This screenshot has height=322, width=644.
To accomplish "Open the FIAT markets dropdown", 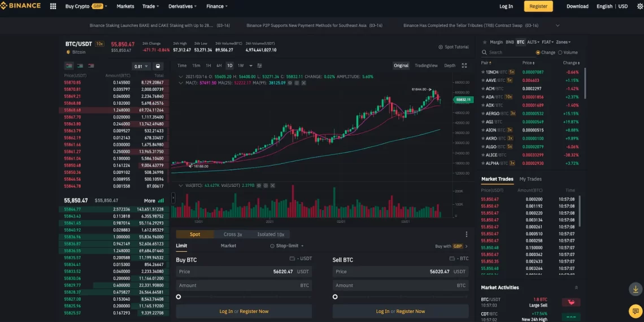I will pos(547,42).
